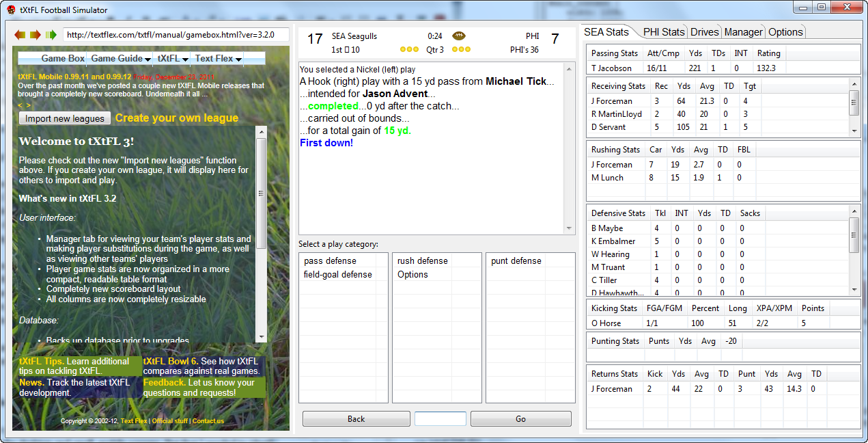Open the News link
This screenshot has height=443, width=868.
coord(31,382)
